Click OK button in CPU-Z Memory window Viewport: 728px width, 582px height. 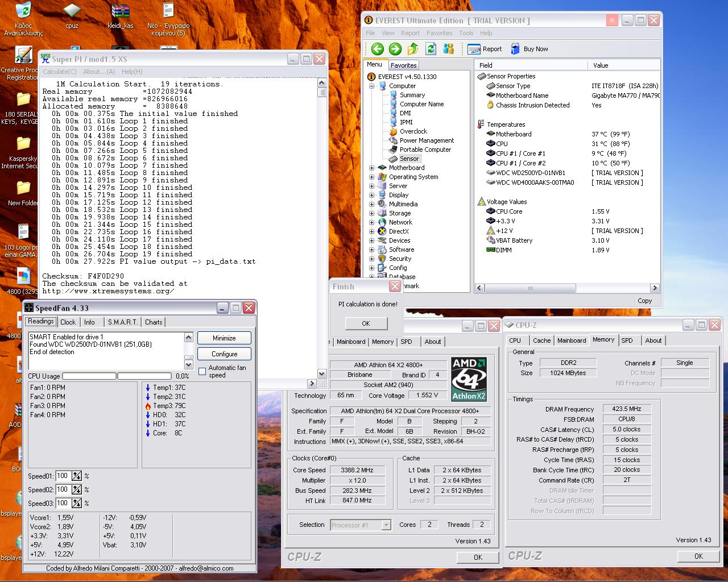click(x=698, y=556)
